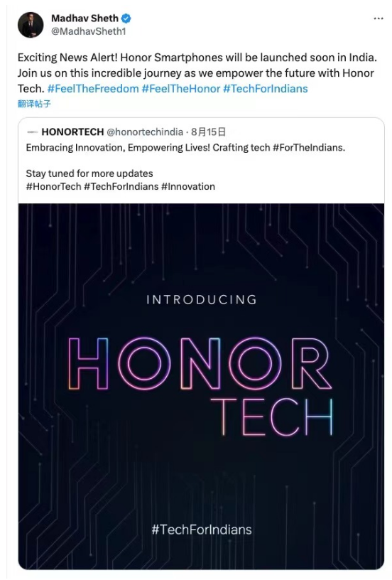This screenshot has height=580, width=392.
Task: Open #ForTheIndians hashtag in quoted tweet
Action: (x=308, y=148)
